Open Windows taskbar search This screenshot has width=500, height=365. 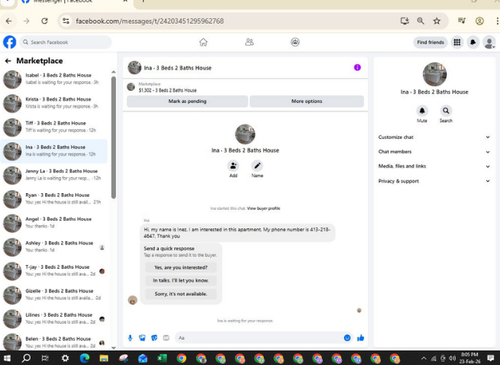click(26, 358)
